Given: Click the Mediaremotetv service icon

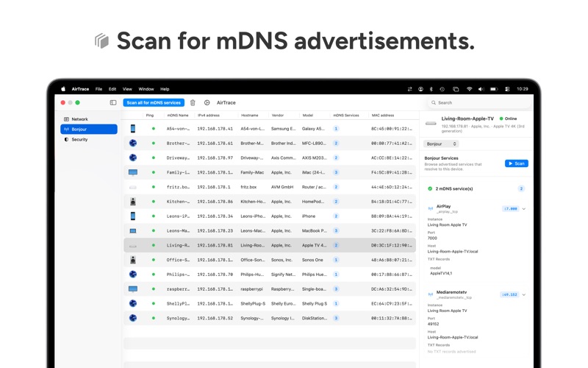Looking at the screenshot, I should pyautogui.click(x=431, y=294).
